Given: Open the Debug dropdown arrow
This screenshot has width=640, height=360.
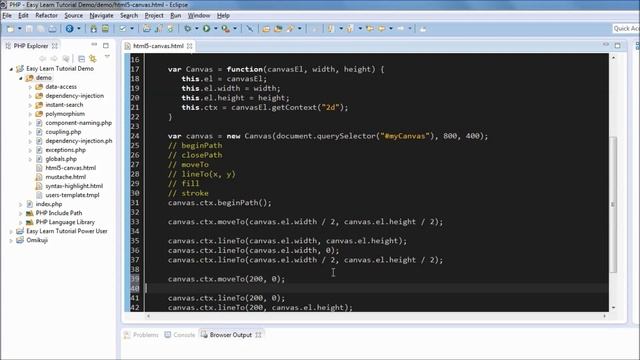Looking at the screenshot, I should point(196,29).
